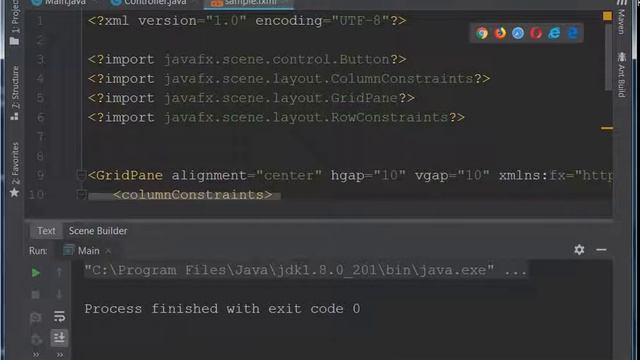Open the Maven tool window
Viewport: 640px width, 360px height.
[x=622, y=18]
